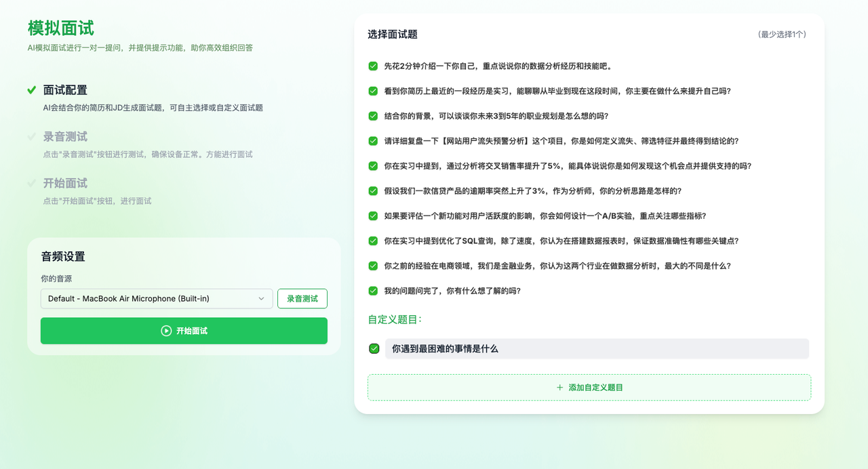The width and height of the screenshot is (868, 469).
Task: Uncheck the SQL查询 optimization question
Action: [372, 241]
